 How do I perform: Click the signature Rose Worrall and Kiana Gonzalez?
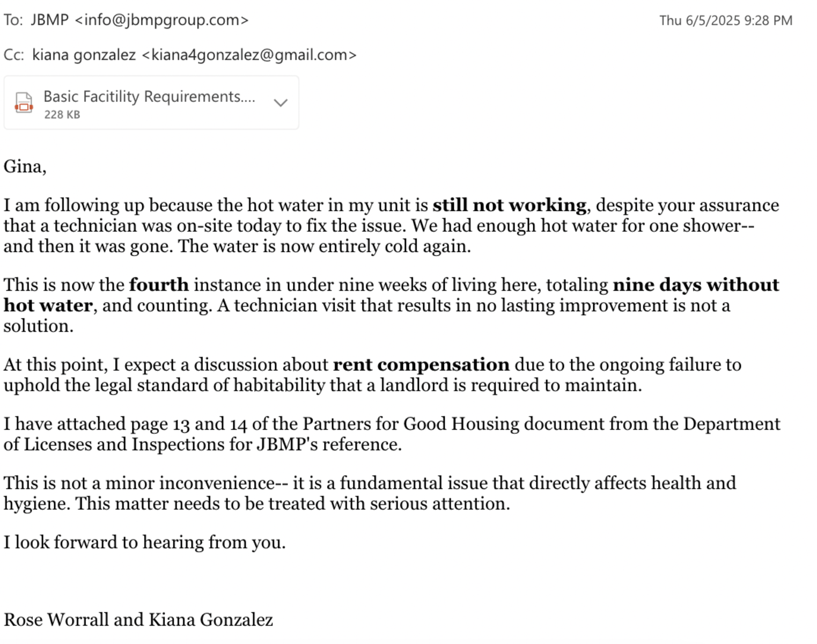[x=138, y=619]
